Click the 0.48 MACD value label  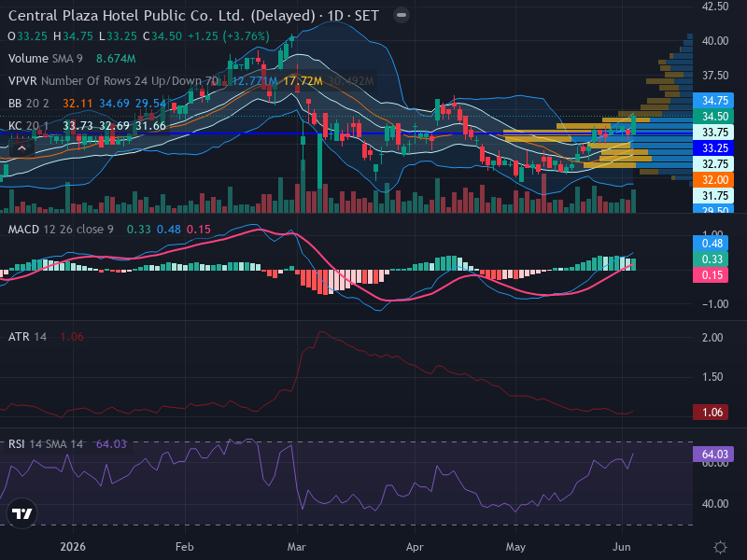[711, 244]
